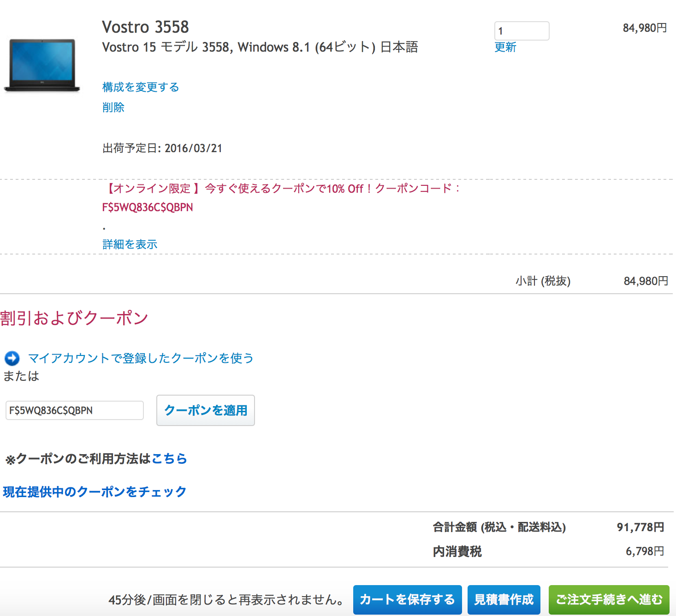
Task: Open the Vostro 3558 laptop product image
Action: 42,65
